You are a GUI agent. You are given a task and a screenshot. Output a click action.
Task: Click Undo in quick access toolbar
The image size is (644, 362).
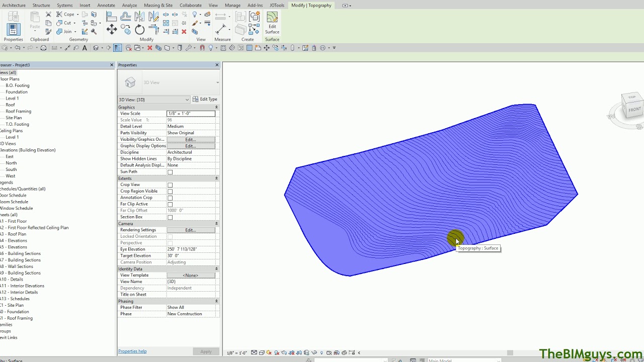(x=18, y=48)
